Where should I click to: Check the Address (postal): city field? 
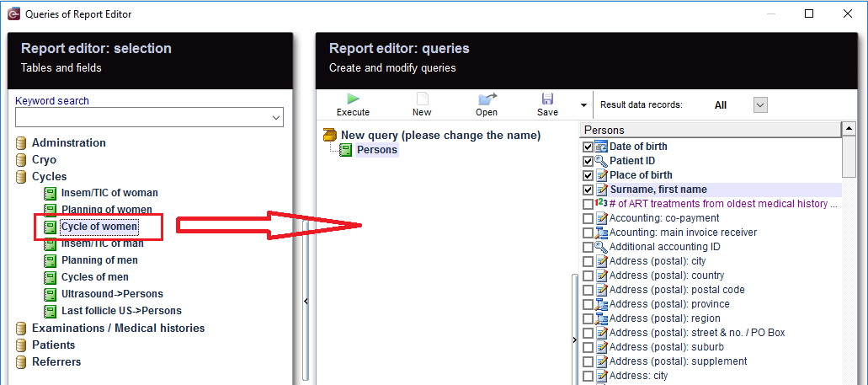pos(588,261)
